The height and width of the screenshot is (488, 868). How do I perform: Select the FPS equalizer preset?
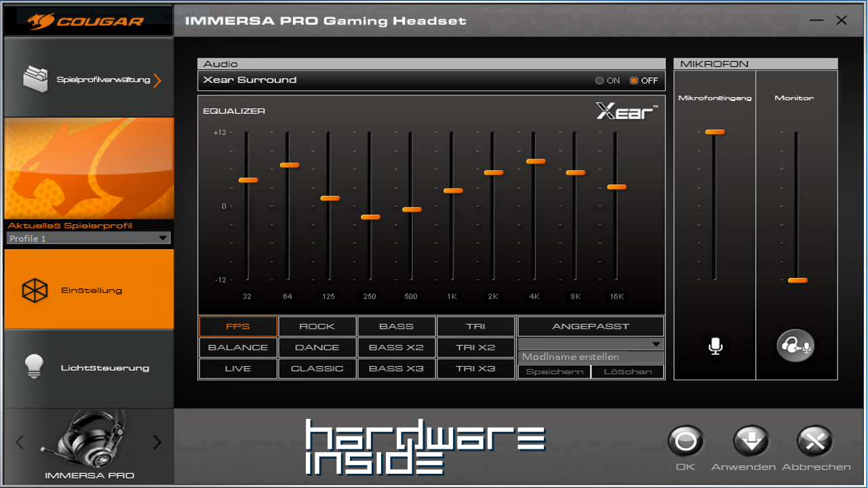[x=238, y=326]
